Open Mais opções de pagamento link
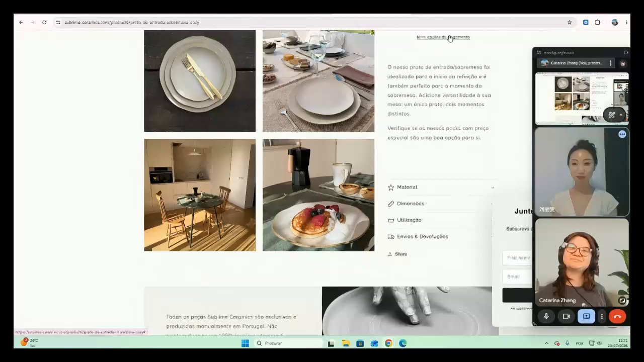 pyautogui.click(x=443, y=37)
